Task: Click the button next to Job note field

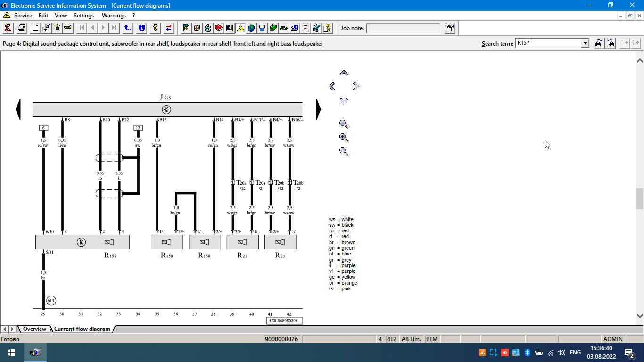Action: [449, 28]
